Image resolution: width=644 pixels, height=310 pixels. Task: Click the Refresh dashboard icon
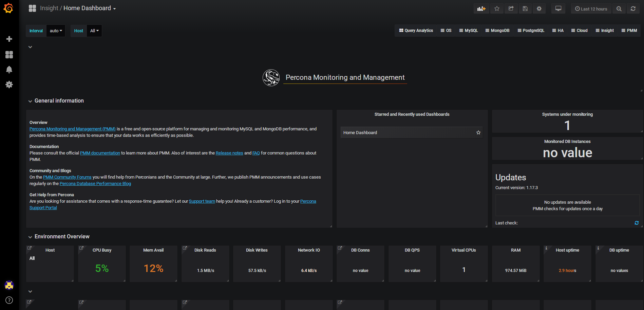point(633,9)
